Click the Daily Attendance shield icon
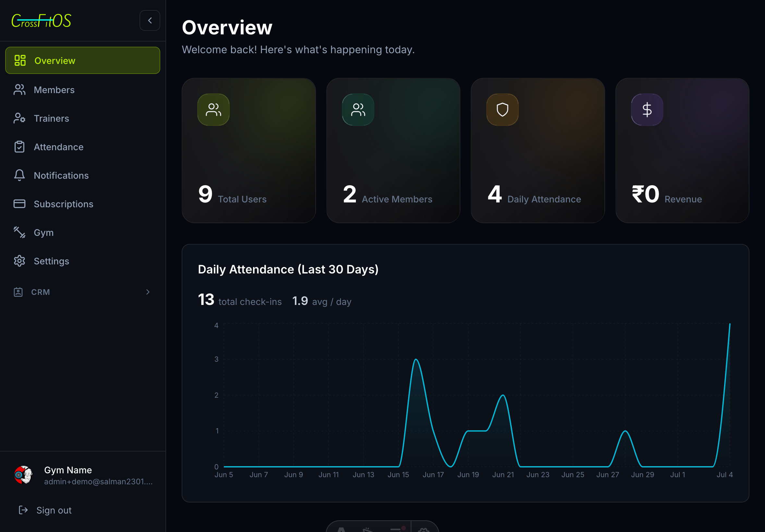This screenshot has width=765, height=532. [x=503, y=110]
